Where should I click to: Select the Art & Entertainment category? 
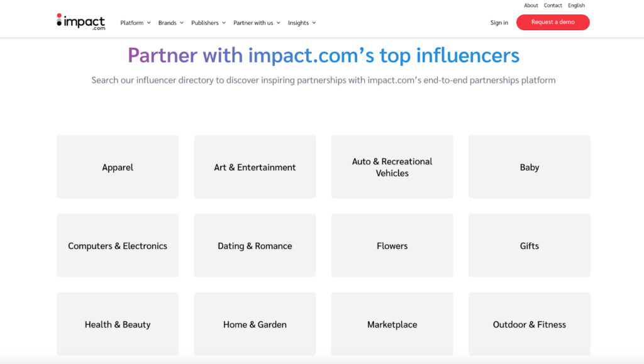coord(255,167)
